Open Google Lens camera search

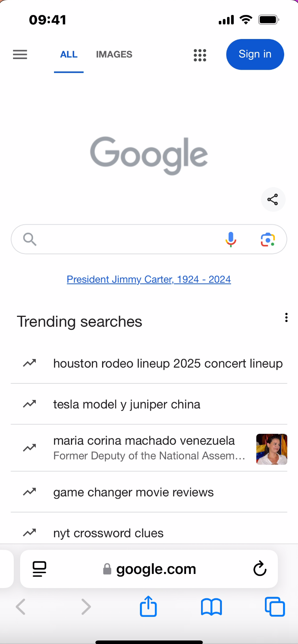(268, 239)
